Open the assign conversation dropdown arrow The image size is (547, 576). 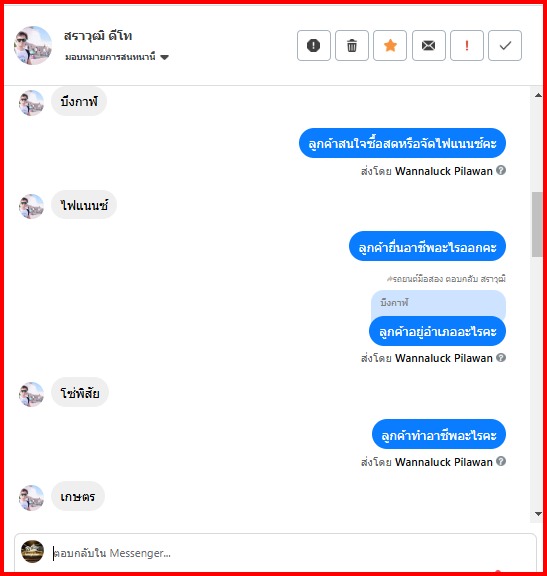pos(165,57)
